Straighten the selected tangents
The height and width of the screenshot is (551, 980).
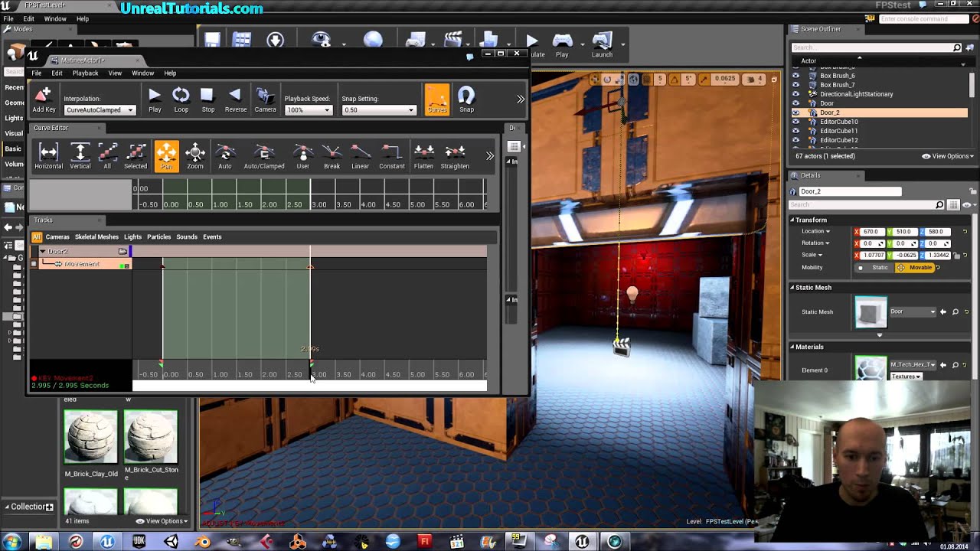455,156
